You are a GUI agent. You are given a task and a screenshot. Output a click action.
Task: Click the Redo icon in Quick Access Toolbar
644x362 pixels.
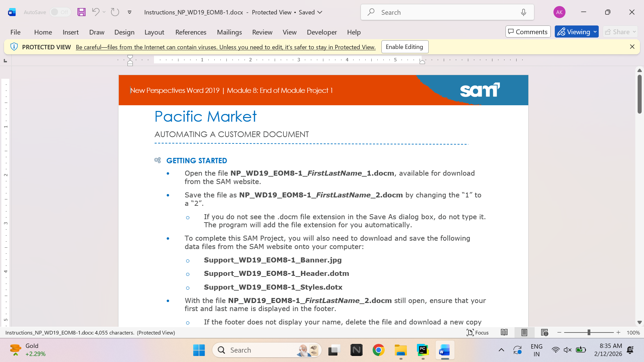[x=115, y=12]
